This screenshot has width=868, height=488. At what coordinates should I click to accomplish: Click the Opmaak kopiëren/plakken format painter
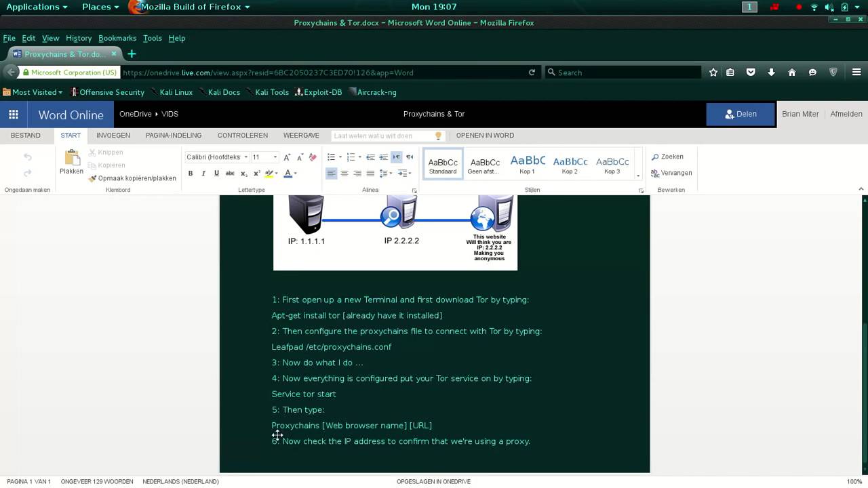(132, 178)
